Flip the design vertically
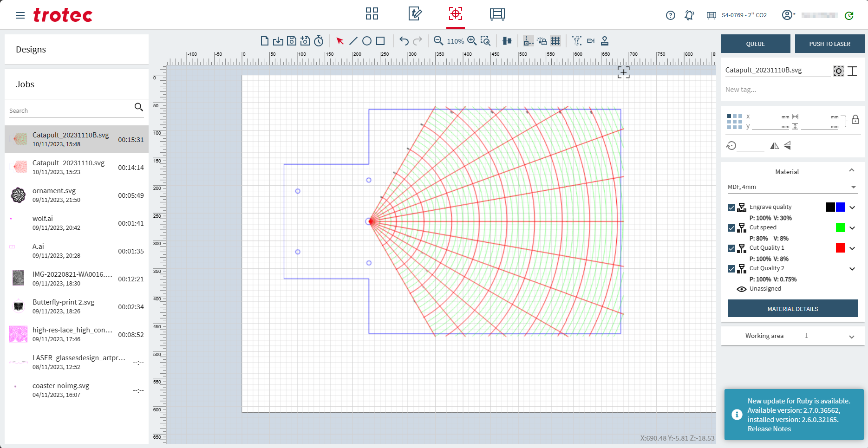This screenshot has width=868, height=448. 787,146
